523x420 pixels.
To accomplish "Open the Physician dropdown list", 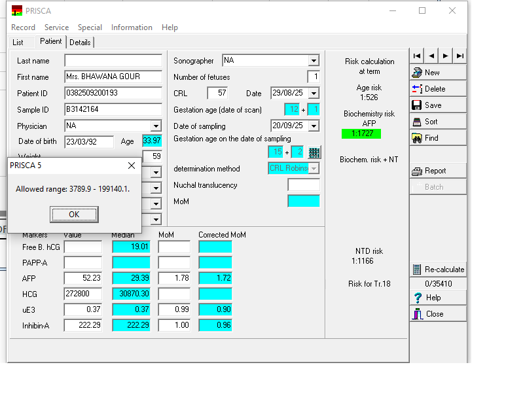I will coord(156,126).
